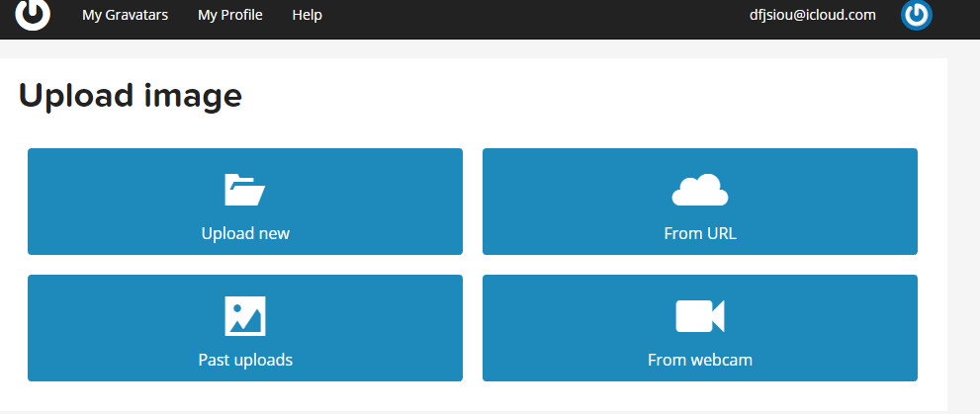
Task: Click the picture icon for Past uploads
Action: coord(245,316)
